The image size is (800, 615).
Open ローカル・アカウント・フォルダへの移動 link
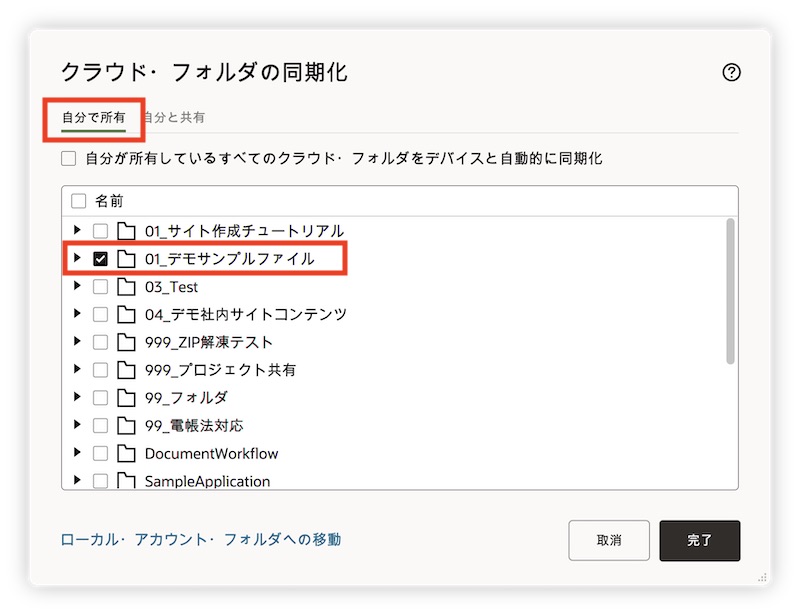tap(201, 540)
